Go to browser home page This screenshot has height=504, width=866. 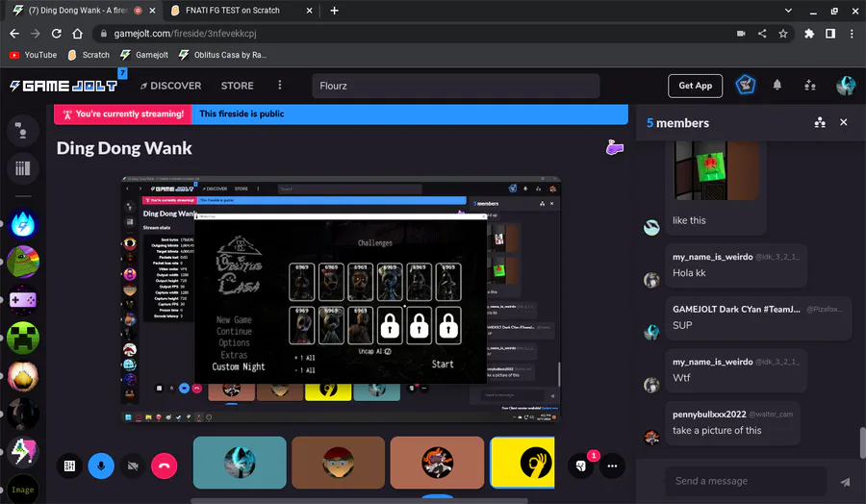tap(77, 34)
